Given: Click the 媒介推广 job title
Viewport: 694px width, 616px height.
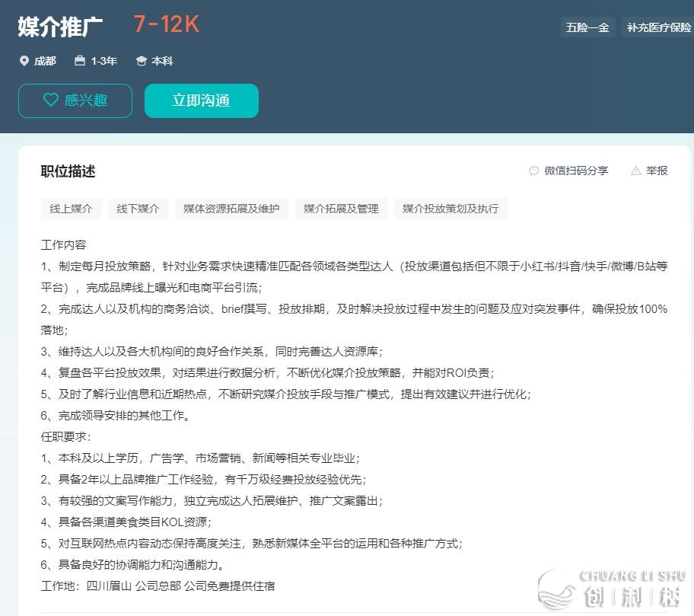Looking at the screenshot, I should click(x=60, y=26).
